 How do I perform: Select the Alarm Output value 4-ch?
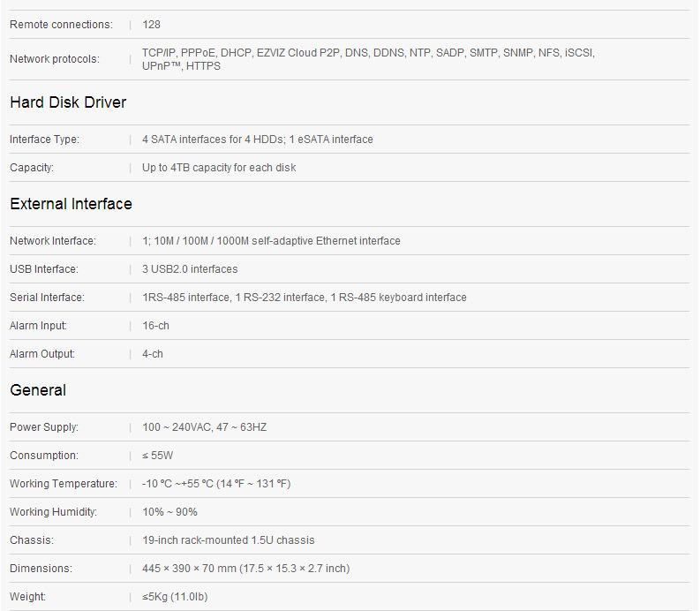pos(153,354)
